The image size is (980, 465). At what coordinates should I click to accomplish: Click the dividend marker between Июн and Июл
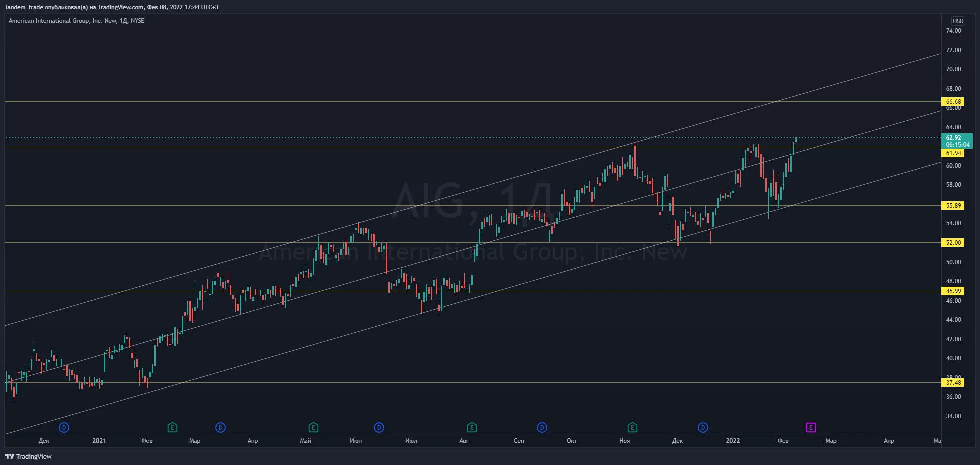(379, 427)
